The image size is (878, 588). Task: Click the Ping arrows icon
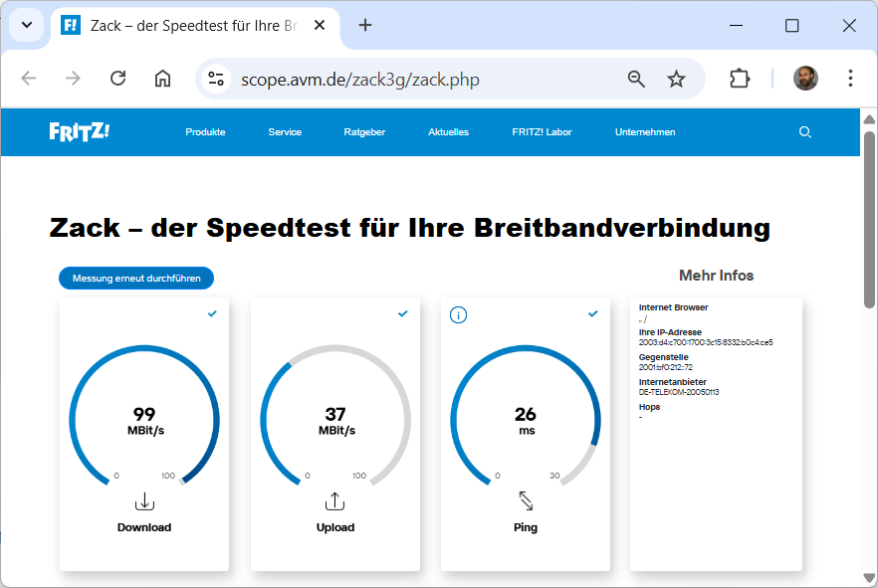[x=526, y=500]
